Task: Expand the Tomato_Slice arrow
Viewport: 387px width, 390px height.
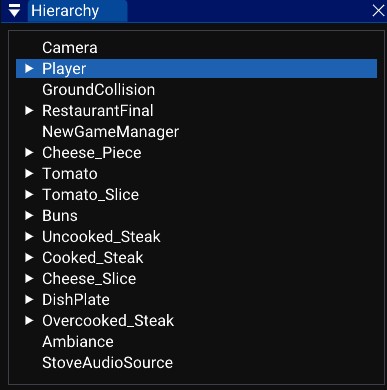Action: click(x=29, y=195)
